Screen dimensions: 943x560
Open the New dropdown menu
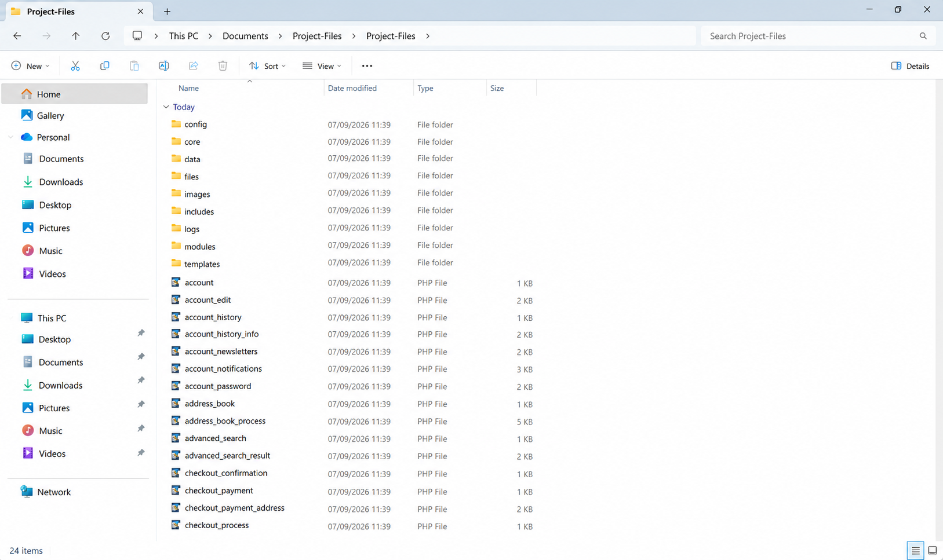coord(31,66)
